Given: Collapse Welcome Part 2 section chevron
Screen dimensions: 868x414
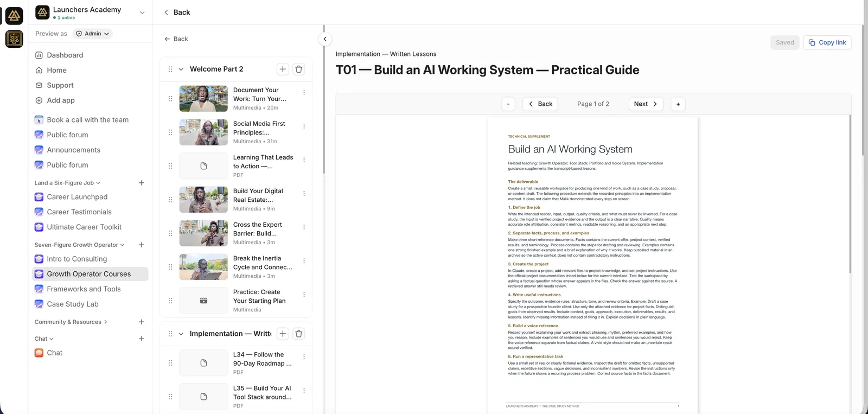Looking at the screenshot, I should (x=181, y=69).
